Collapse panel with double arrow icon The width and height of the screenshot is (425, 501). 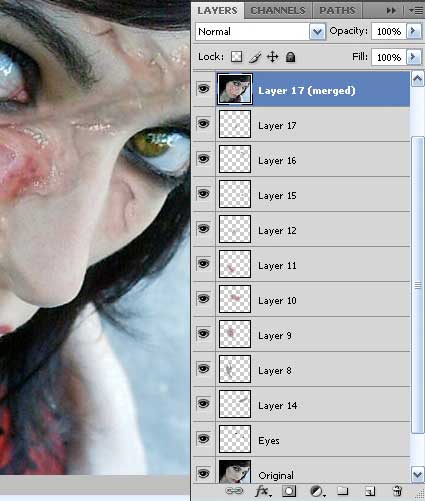coord(391,11)
